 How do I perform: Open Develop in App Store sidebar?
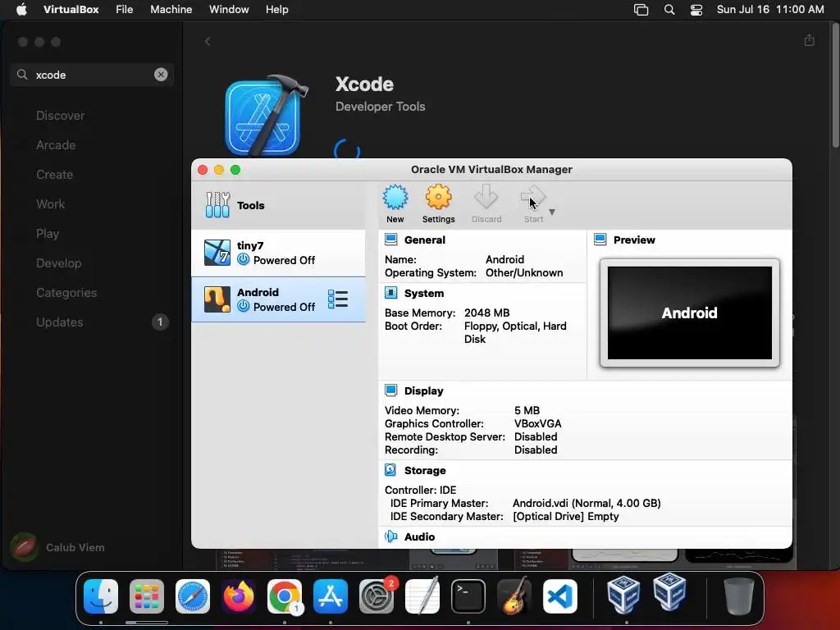point(59,263)
